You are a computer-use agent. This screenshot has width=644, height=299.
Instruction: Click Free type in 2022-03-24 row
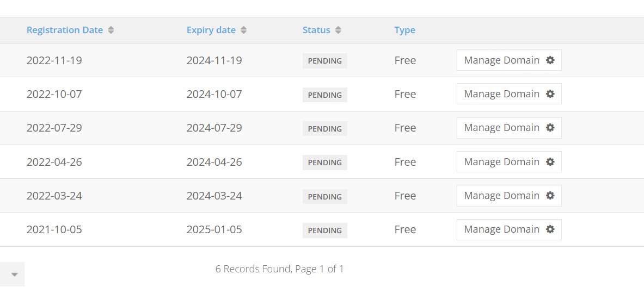pyautogui.click(x=406, y=196)
